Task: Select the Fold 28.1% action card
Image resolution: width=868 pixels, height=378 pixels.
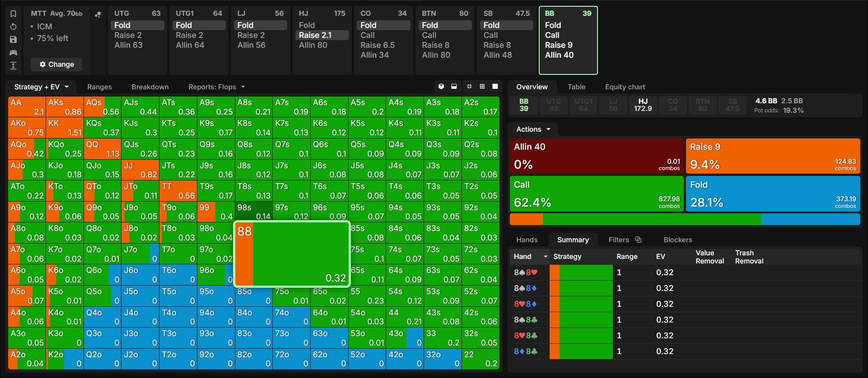Action: (x=773, y=194)
